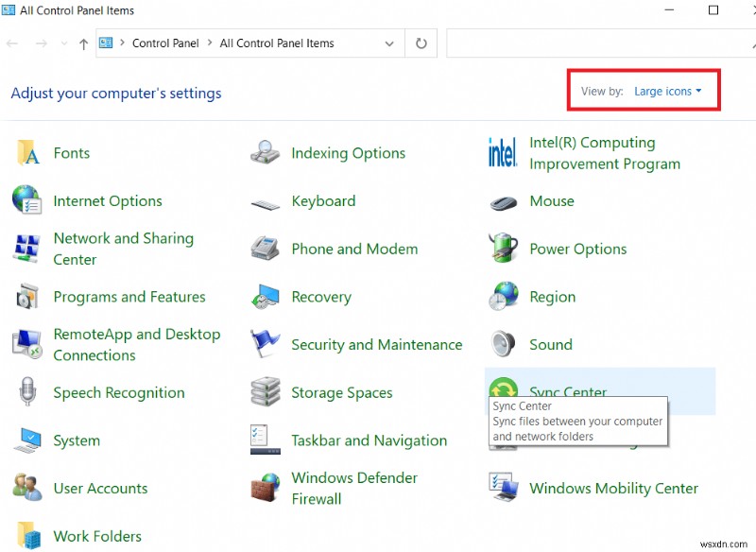Screen dimensions: 756x552
Task: Click the Indexing Options magnifier icon
Action: [x=266, y=153]
